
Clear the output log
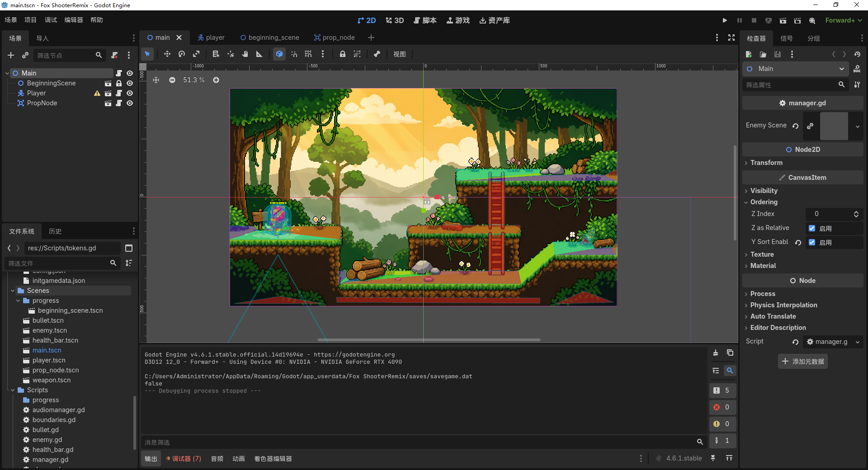pos(716,352)
